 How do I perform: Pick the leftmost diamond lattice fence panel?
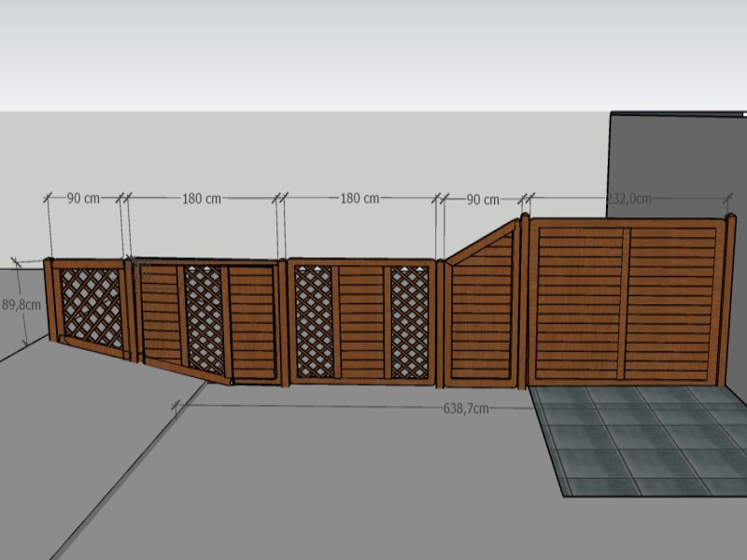89,308
